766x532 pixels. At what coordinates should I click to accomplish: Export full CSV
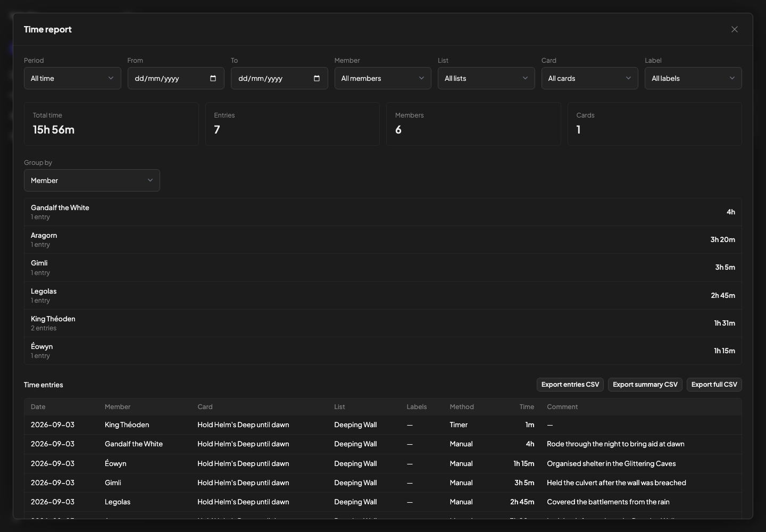[714, 385]
